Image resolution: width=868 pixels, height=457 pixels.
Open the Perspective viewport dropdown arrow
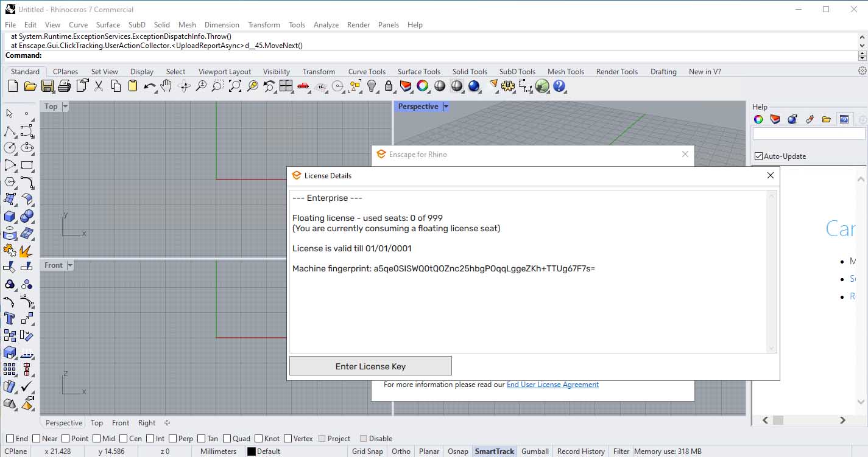(x=446, y=106)
